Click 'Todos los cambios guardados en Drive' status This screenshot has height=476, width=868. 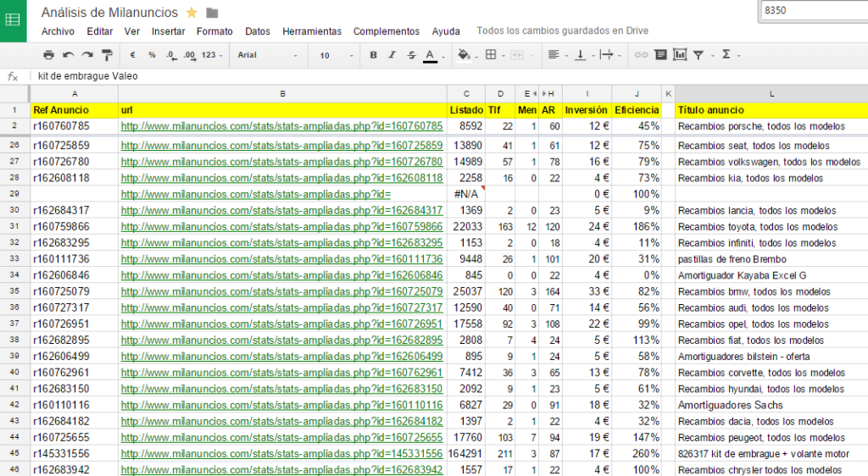tap(563, 31)
